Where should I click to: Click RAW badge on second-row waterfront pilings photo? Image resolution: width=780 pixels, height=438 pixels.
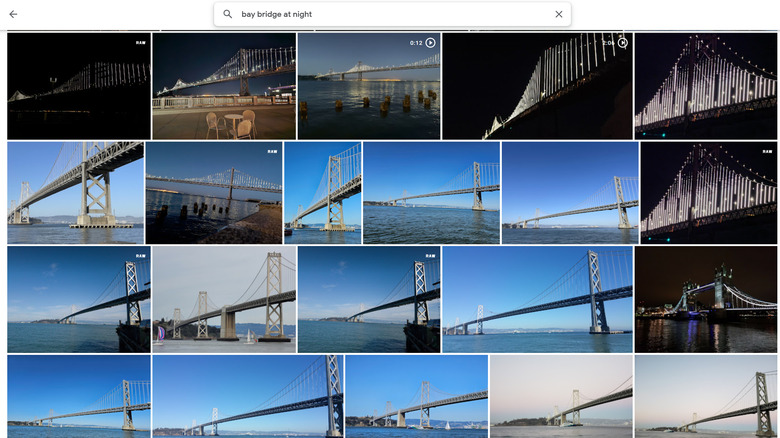coord(272,151)
